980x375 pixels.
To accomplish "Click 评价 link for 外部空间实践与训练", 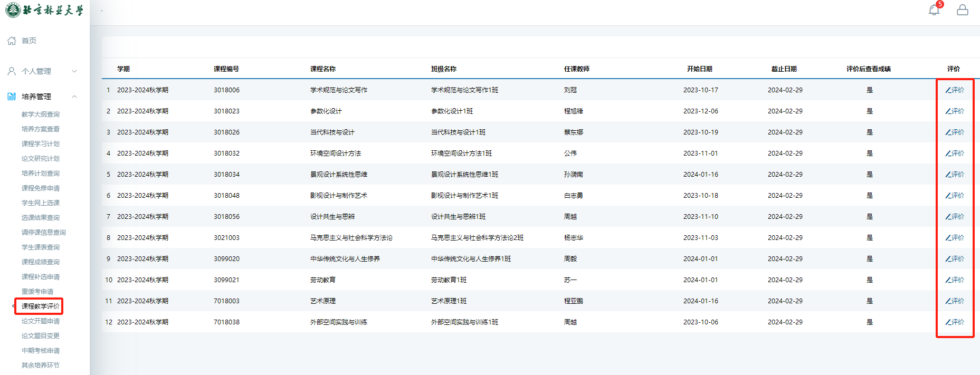I will [x=955, y=322].
